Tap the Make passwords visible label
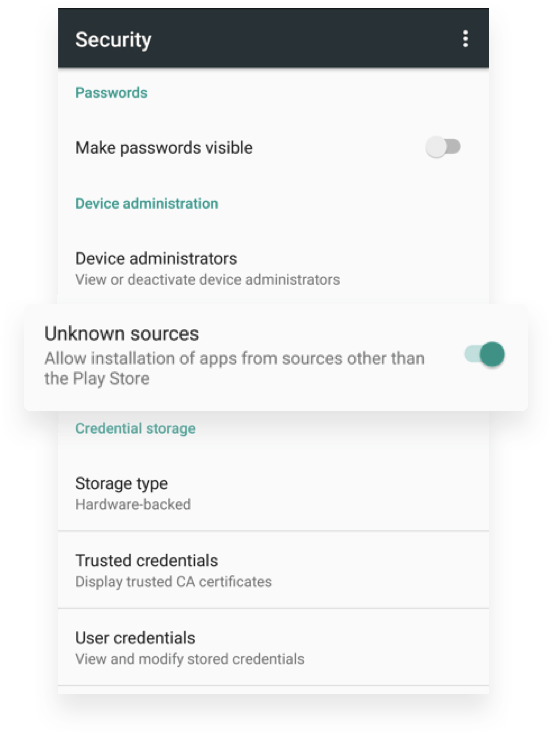 click(164, 148)
